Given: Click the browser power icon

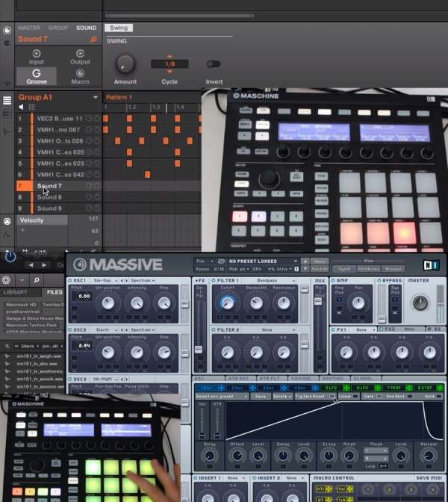Looking at the screenshot, I should [10, 257].
